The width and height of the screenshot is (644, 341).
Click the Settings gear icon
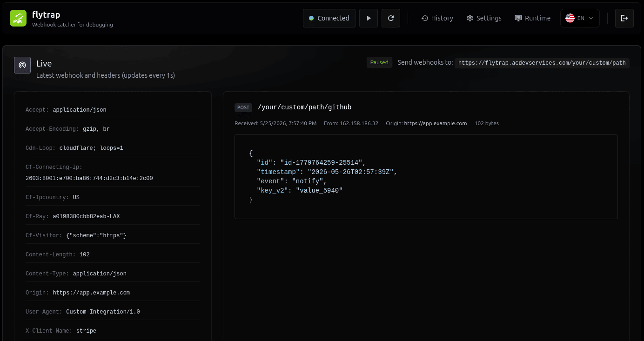pos(470,18)
